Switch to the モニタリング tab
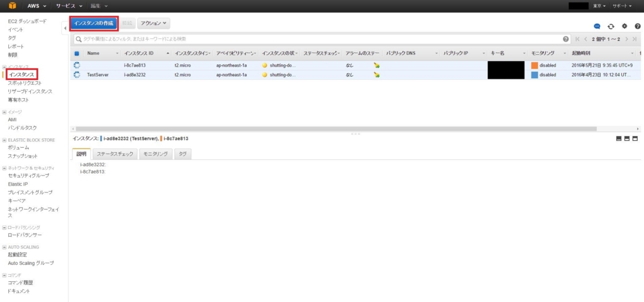 tap(156, 154)
